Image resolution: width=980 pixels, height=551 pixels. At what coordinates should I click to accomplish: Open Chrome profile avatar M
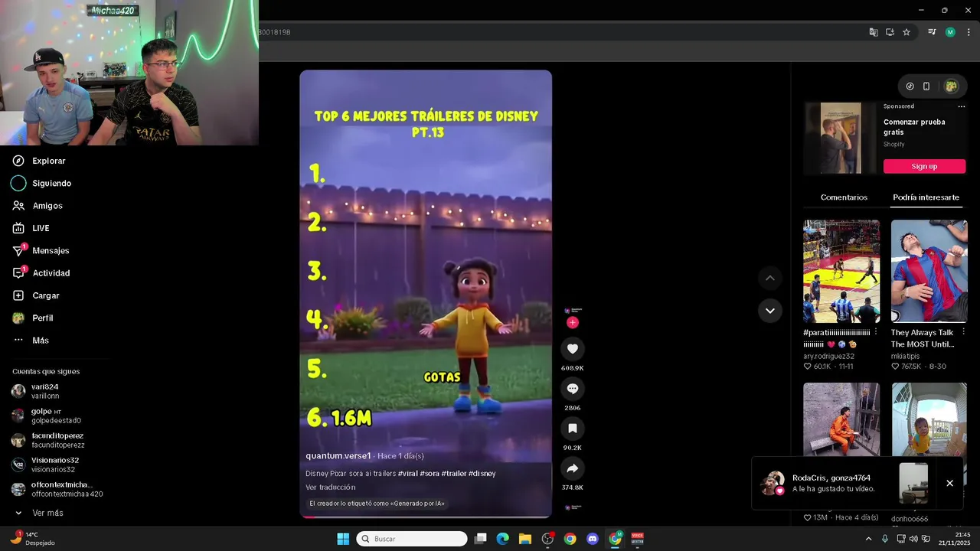click(x=950, y=32)
